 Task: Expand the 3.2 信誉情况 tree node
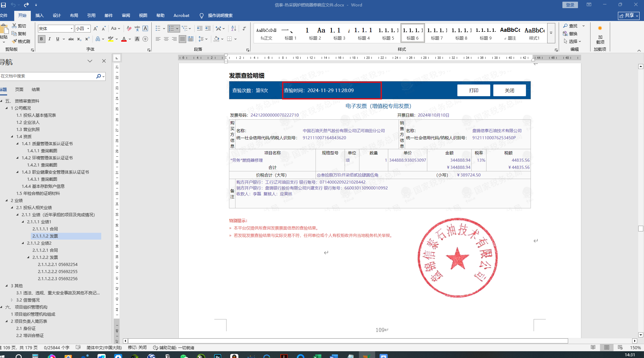(x=12, y=300)
